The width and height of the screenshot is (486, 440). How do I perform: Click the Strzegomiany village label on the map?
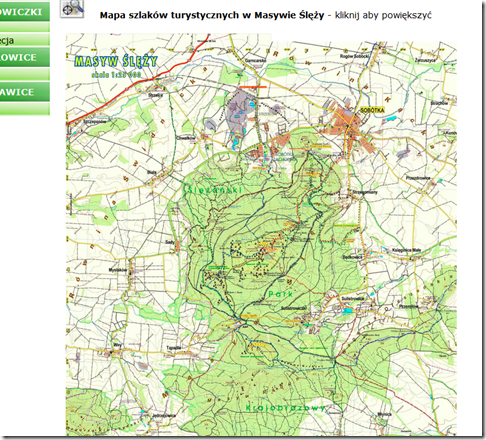pyautogui.click(x=365, y=192)
